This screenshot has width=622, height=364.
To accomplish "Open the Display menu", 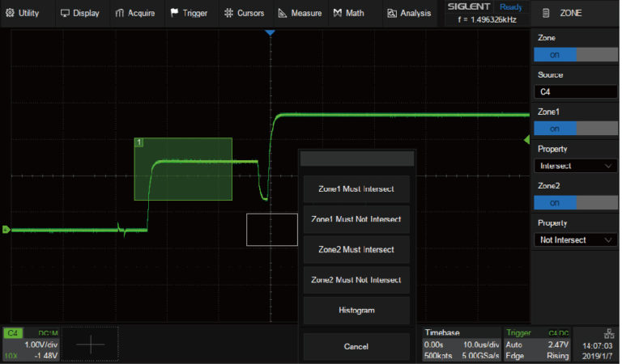I will pyautogui.click(x=80, y=13).
